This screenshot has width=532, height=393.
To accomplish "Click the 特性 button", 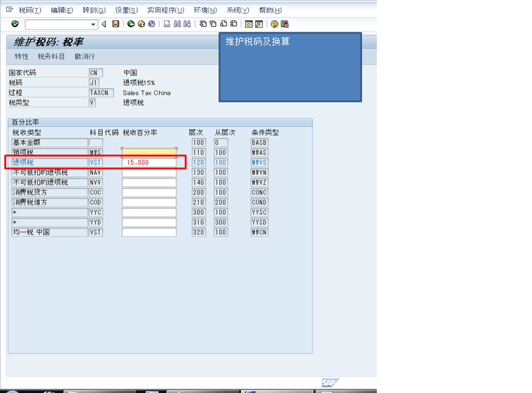I will pos(22,56).
